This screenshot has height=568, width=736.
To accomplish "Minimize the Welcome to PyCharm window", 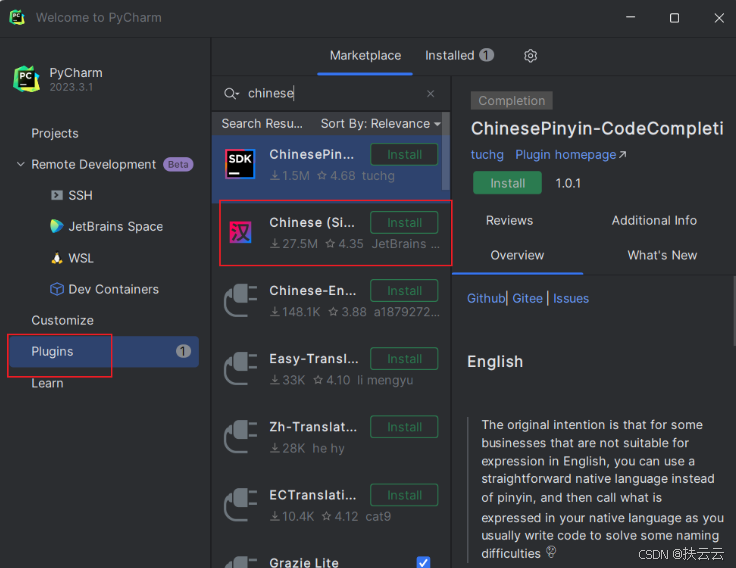I will 630,17.
